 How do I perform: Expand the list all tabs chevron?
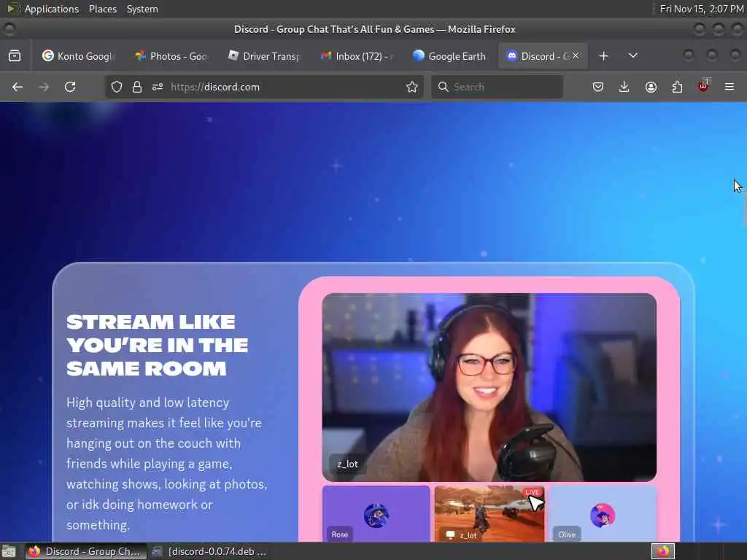pyautogui.click(x=633, y=55)
